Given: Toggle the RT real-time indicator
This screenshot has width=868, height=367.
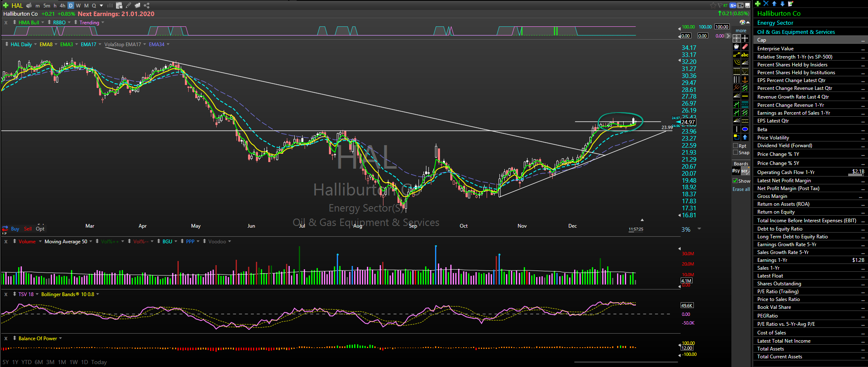Looking at the screenshot, I should tap(726, 5).
